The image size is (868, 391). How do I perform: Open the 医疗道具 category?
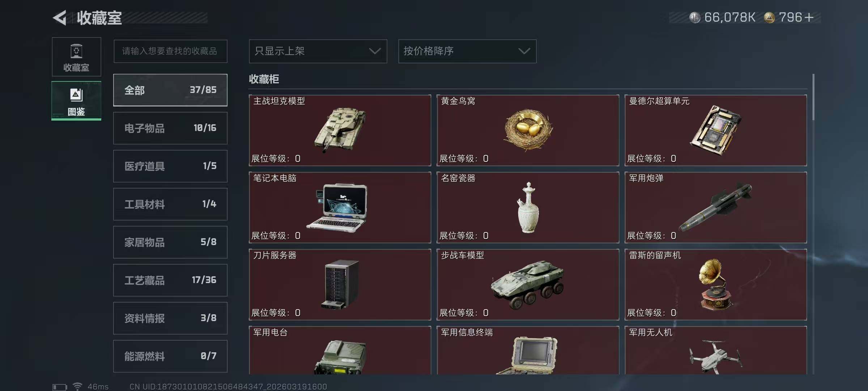[170, 166]
